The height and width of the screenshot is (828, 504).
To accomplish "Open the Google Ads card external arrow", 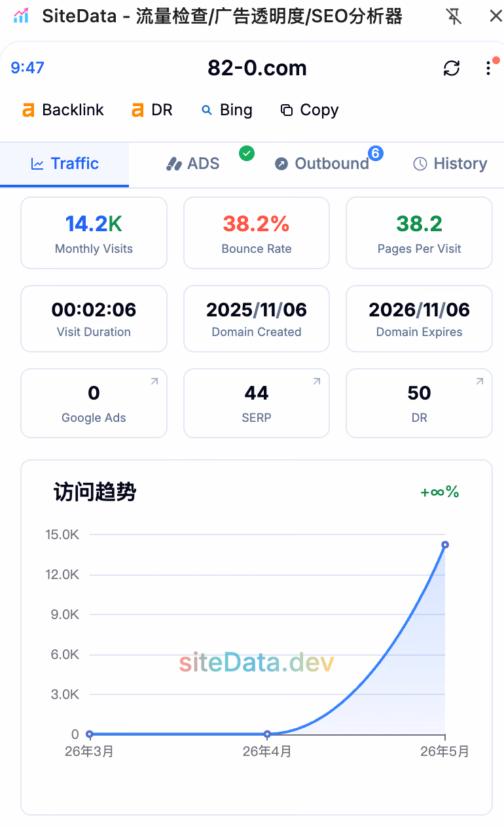I will point(154,381).
